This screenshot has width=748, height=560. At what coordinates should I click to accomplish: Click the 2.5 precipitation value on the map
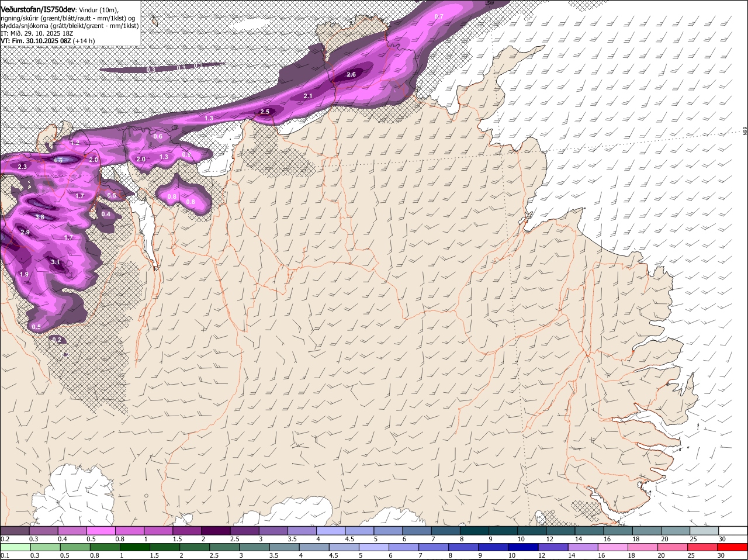pyautogui.click(x=265, y=112)
